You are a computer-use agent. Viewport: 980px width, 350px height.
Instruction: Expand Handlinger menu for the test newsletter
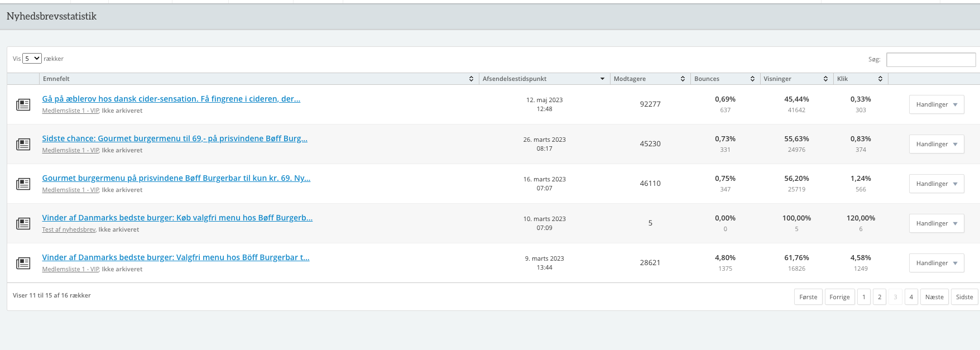pyautogui.click(x=936, y=223)
